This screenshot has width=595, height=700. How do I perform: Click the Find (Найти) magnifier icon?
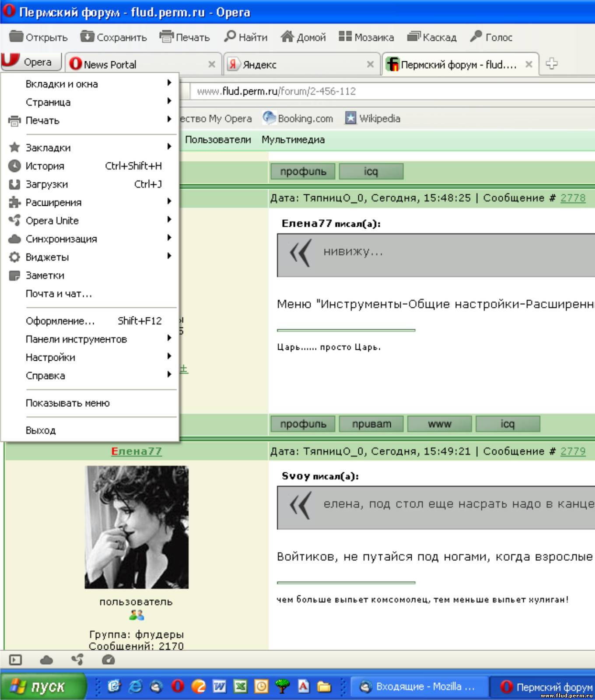230,37
